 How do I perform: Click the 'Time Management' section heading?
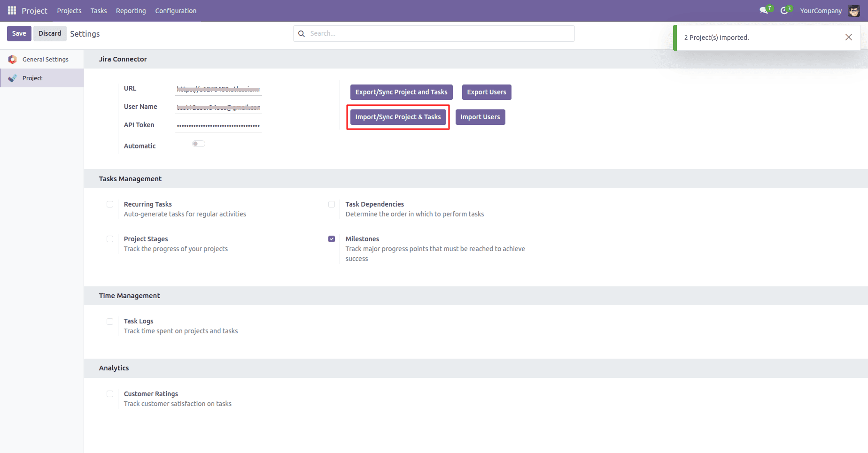[129, 296]
